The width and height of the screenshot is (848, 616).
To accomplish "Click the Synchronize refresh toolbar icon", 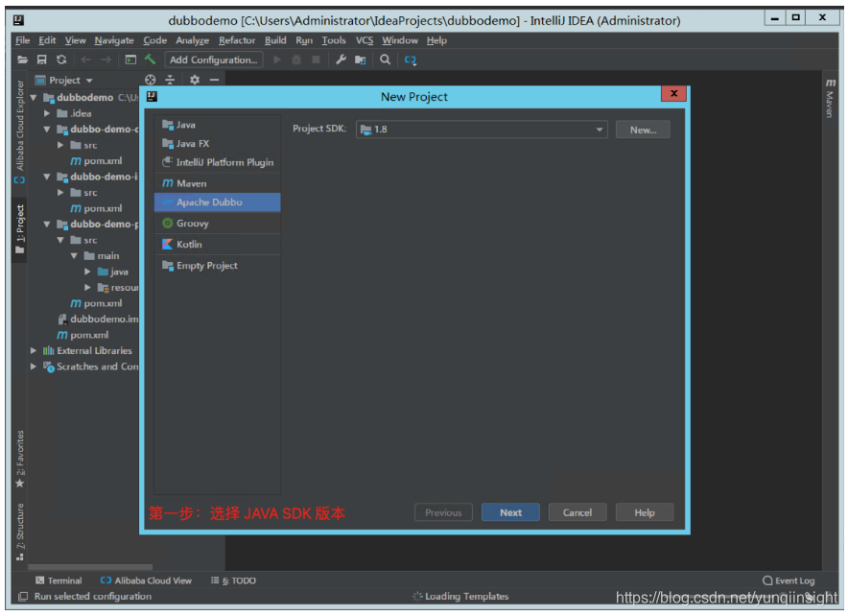I will (x=61, y=59).
